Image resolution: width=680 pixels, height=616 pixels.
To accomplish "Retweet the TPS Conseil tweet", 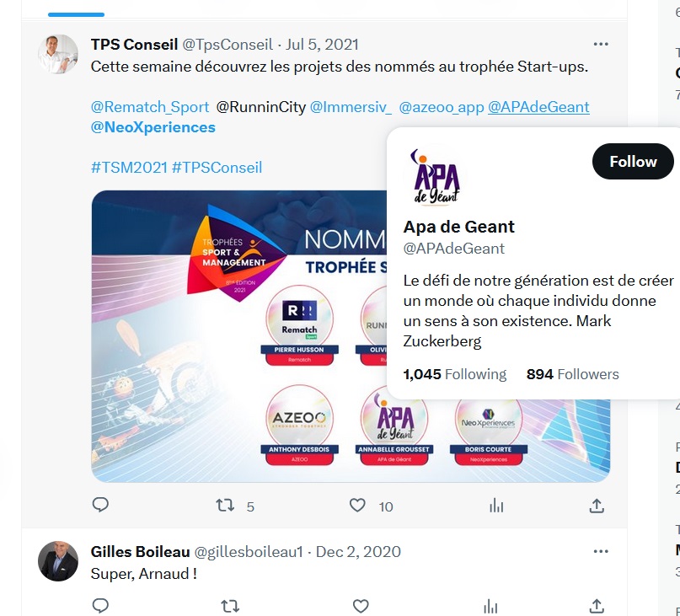I will pyautogui.click(x=226, y=506).
